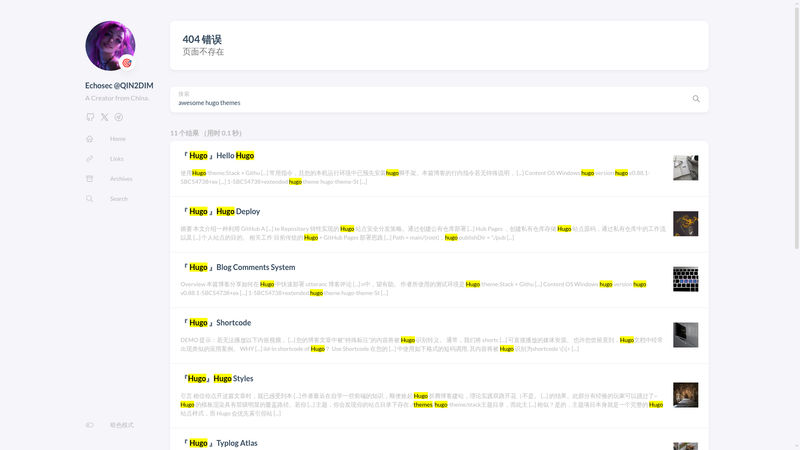Click the profile avatar image

(x=110, y=46)
